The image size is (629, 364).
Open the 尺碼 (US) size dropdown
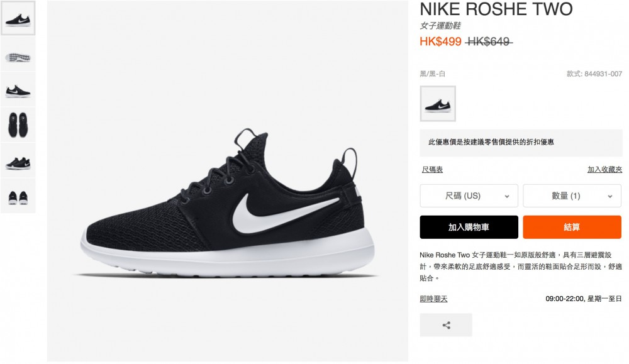(x=469, y=196)
